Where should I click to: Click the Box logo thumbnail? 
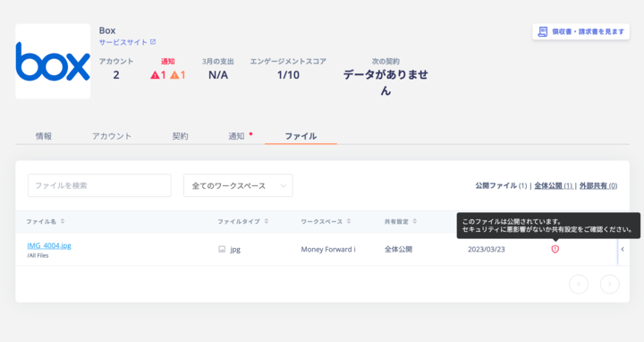(x=53, y=61)
